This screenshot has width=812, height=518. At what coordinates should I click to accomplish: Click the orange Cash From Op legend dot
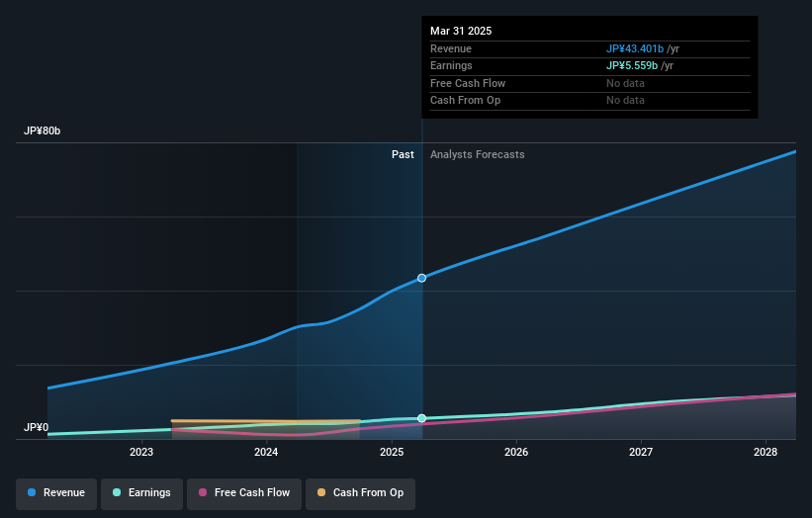click(321, 492)
